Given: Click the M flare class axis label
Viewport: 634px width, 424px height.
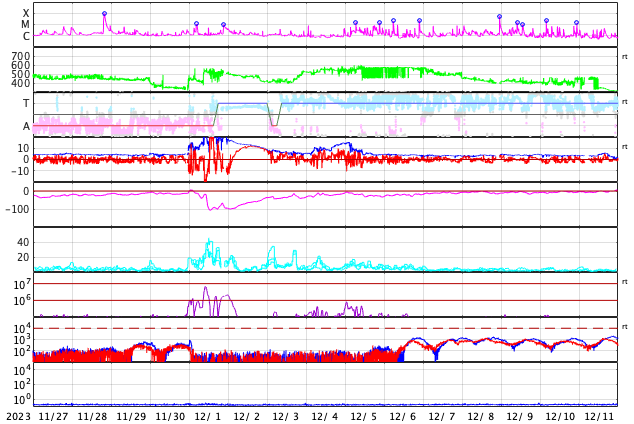Looking at the screenshot, I should [x=25, y=25].
